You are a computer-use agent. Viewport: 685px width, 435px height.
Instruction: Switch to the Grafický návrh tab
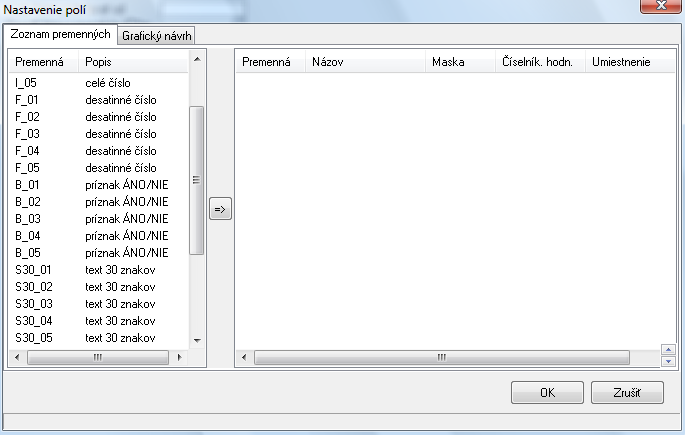point(155,36)
